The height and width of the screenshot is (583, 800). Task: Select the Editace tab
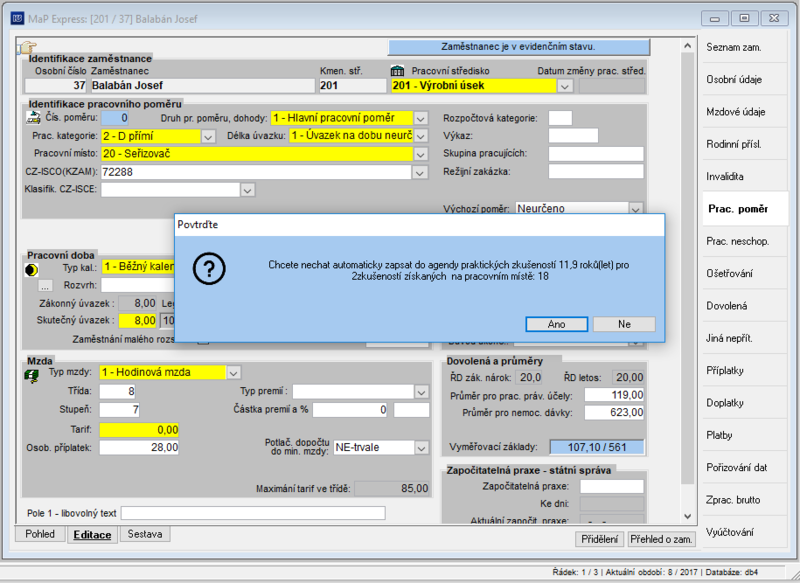[x=92, y=535]
